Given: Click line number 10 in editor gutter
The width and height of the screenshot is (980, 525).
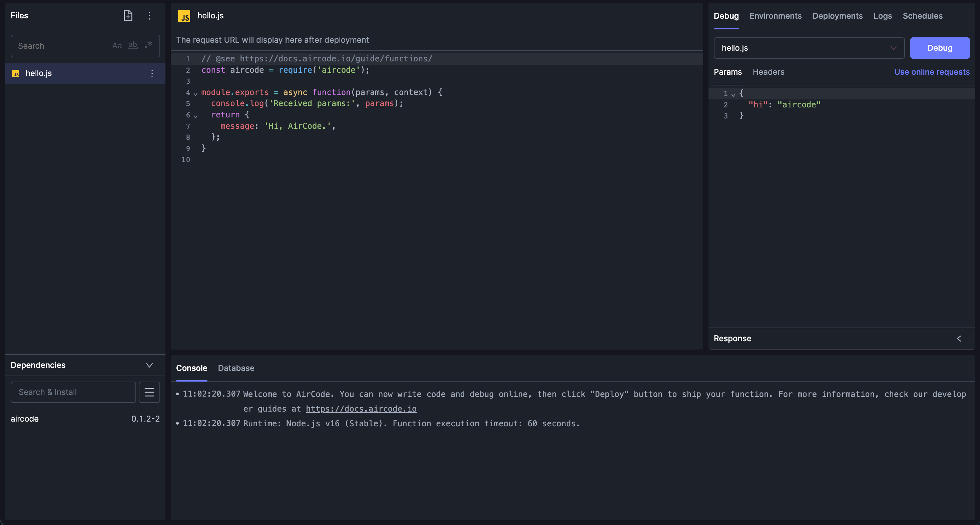Looking at the screenshot, I should [x=185, y=159].
